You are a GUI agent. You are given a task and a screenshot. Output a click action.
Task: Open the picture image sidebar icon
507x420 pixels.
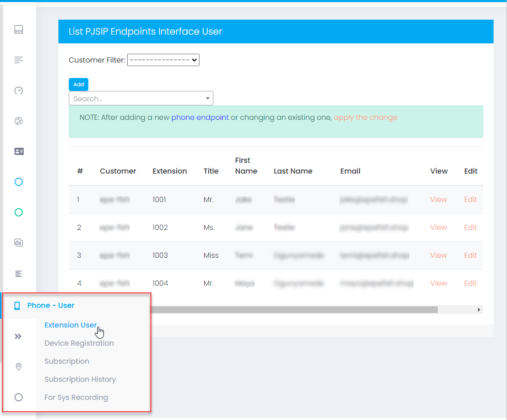click(19, 242)
